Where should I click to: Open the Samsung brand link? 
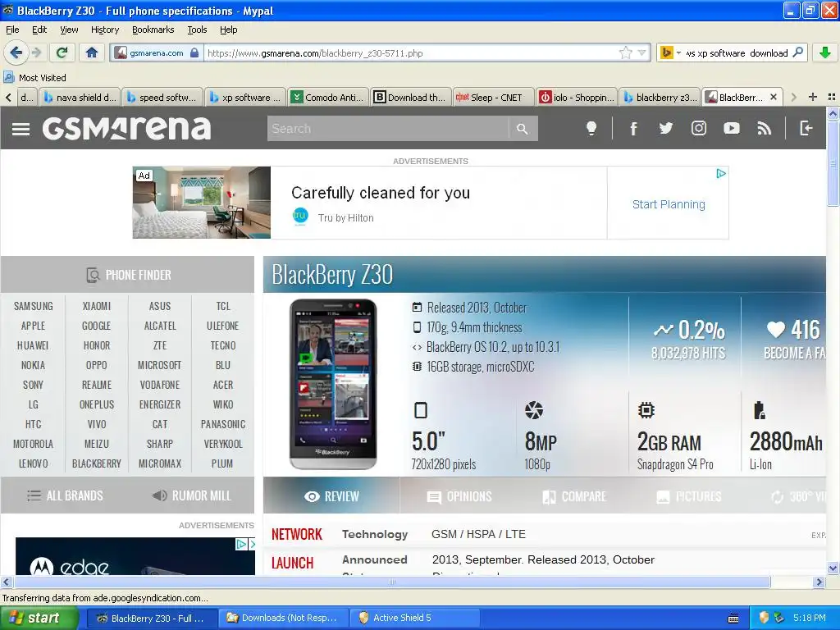pyautogui.click(x=33, y=306)
